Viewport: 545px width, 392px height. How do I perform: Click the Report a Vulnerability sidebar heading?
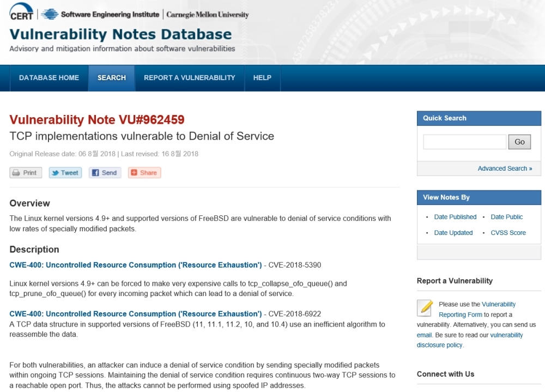click(455, 281)
